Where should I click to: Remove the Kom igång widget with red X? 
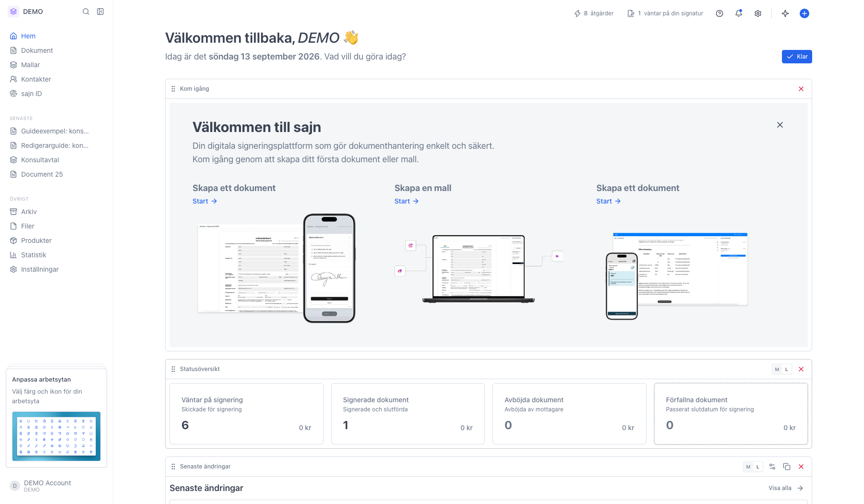tap(801, 89)
